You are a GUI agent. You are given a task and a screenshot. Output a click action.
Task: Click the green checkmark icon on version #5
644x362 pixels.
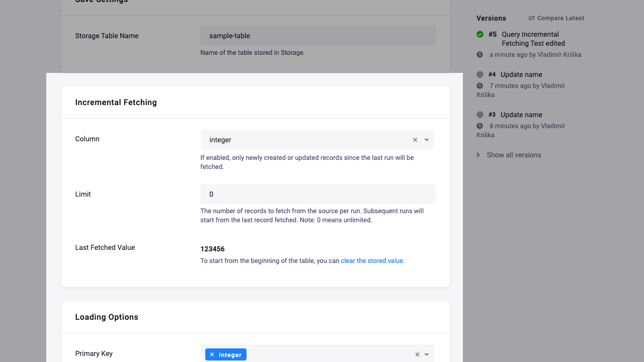coord(479,35)
